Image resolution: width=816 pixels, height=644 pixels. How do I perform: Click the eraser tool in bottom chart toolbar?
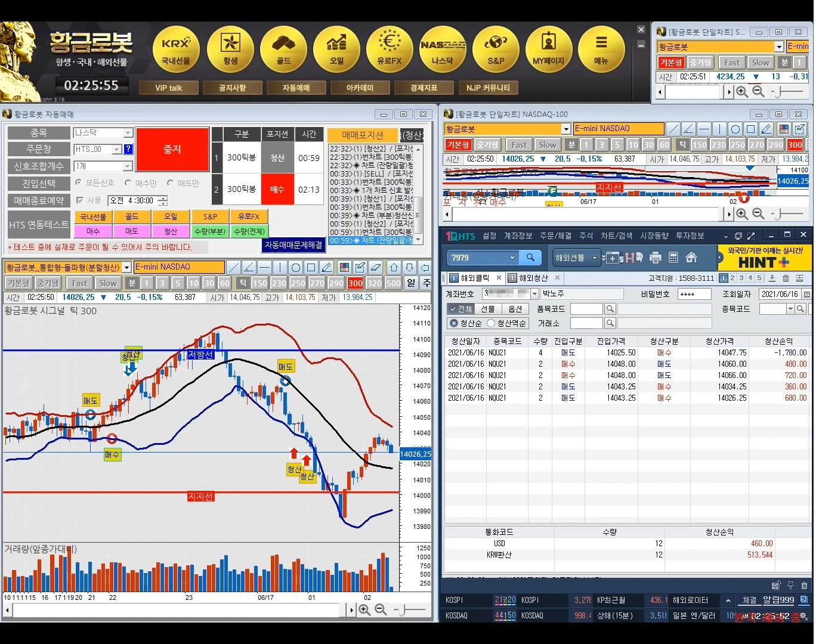[375, 267]
